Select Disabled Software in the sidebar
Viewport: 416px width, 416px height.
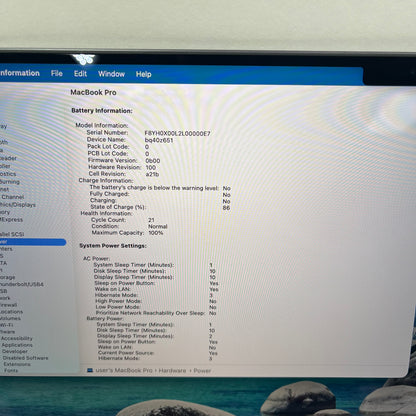coord(25,358)
